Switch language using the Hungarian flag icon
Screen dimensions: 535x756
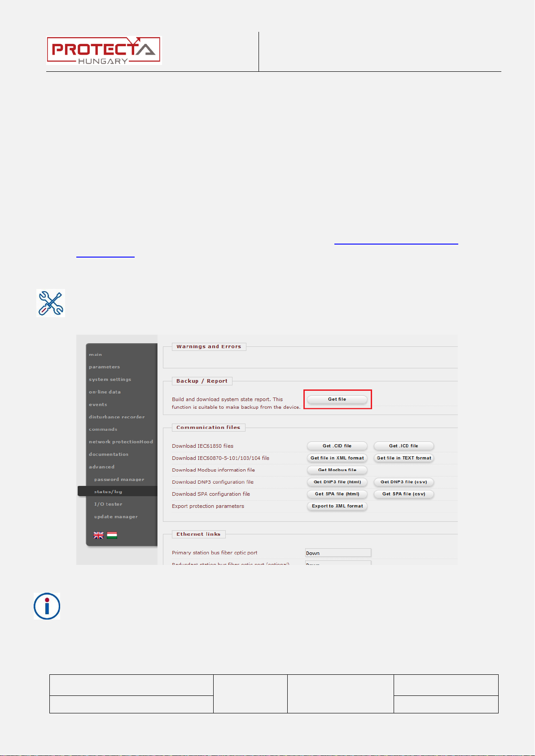pyautogui.click(x=112, y=535)
